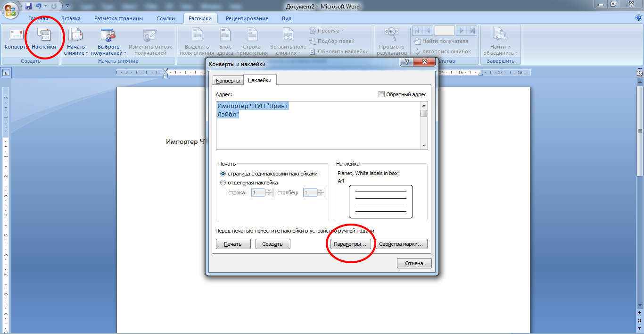Open Выбрать получателей dropdown

point(108,42)
